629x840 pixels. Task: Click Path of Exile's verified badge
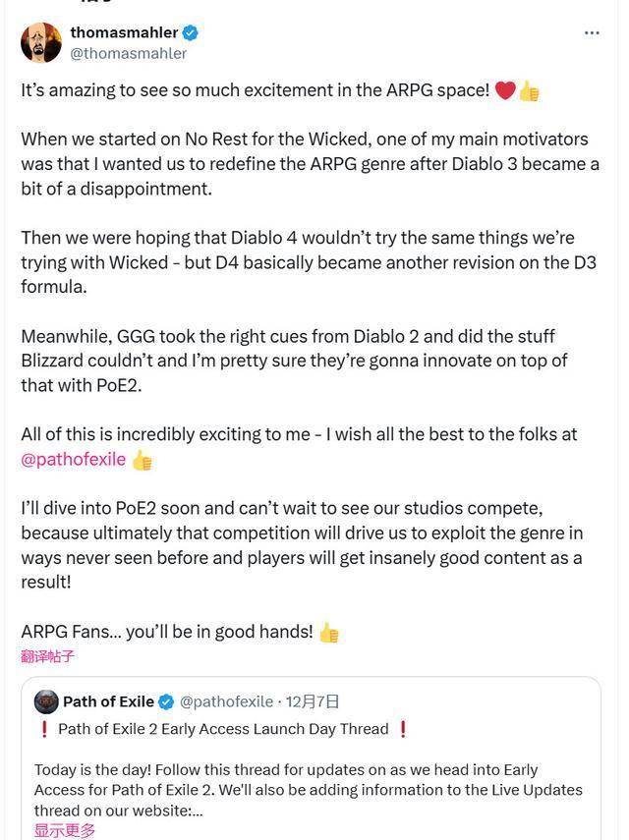point(167,701)
